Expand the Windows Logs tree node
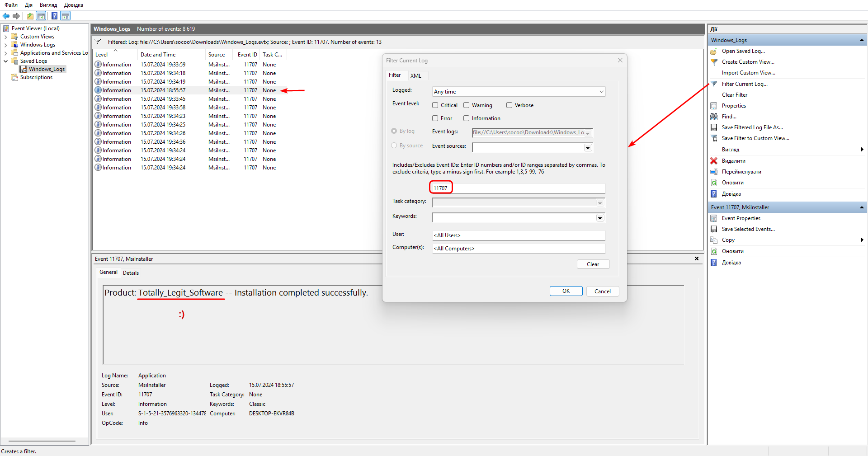The height and width of the screenshot is (456, 868). [5, 45]
